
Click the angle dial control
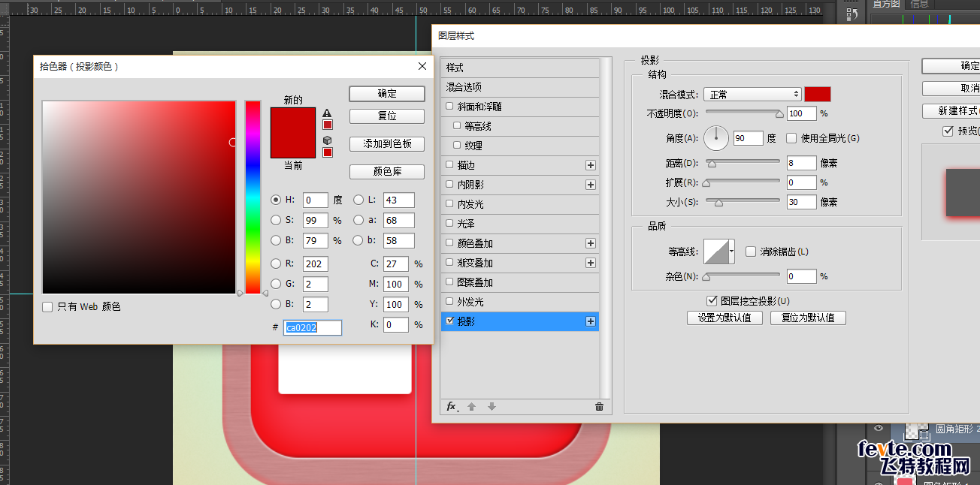click(x=716, y=138)
